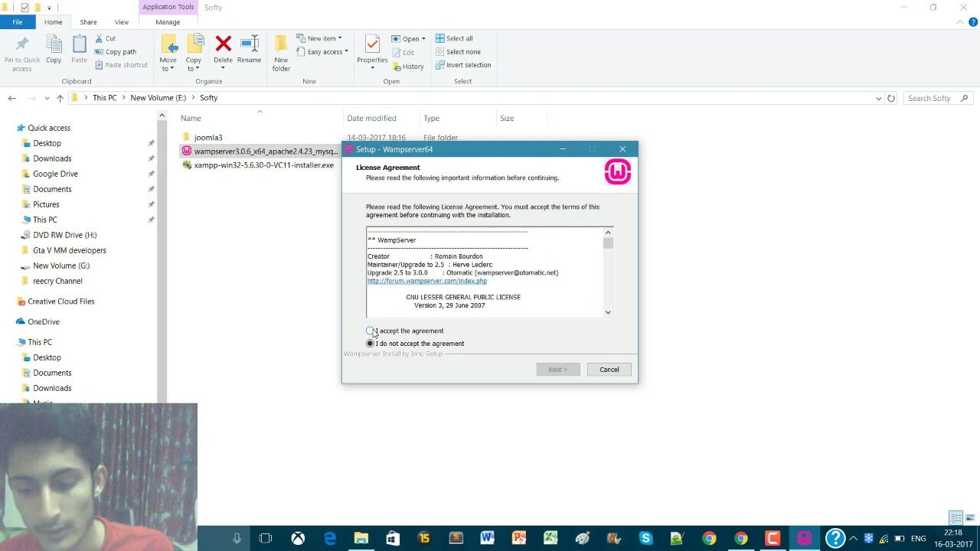Select 'I do not accept the agreement' option

click(x=371, y=344)
